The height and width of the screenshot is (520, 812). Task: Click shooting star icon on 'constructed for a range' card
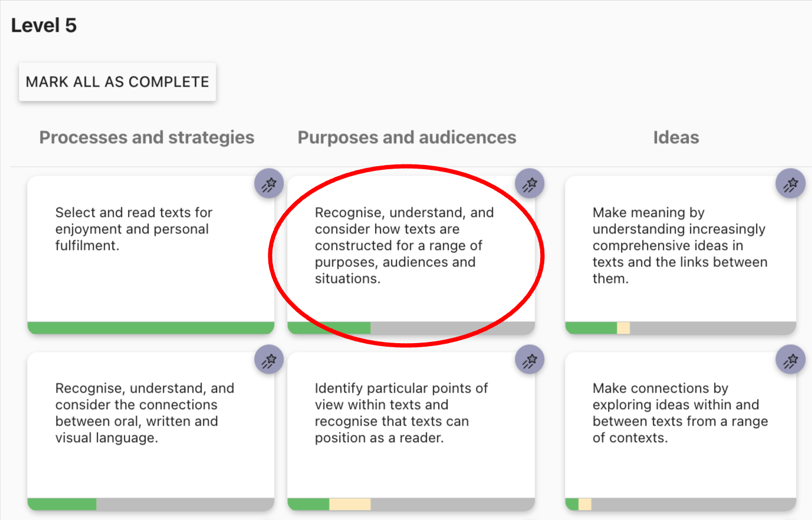(530, 184)
